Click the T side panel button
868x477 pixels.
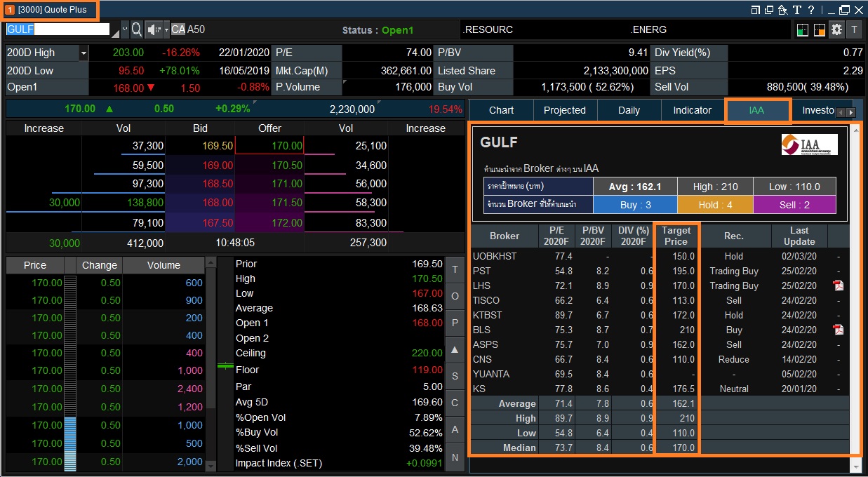pos(455,270)
